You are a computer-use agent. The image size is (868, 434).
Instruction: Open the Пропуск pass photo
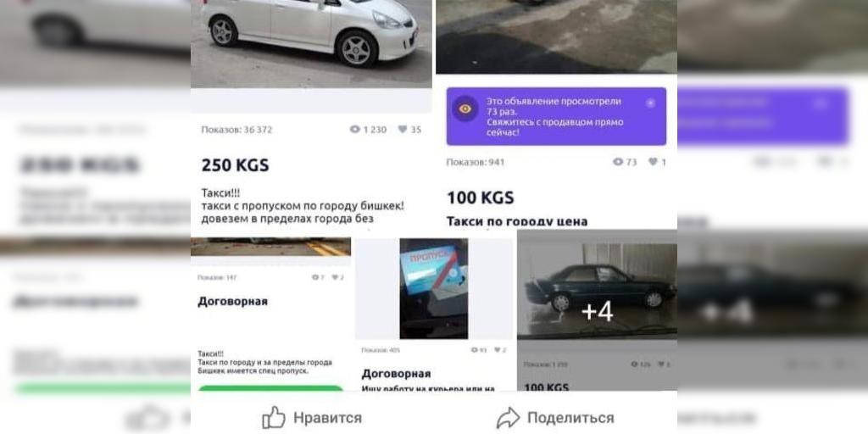click(x=434, y=288)
